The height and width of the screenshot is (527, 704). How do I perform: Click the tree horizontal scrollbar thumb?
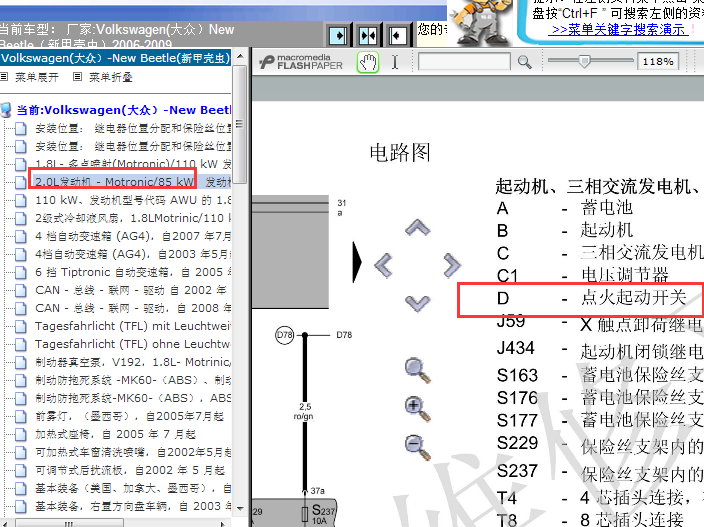pyautogui.click(x=69, y=523)
